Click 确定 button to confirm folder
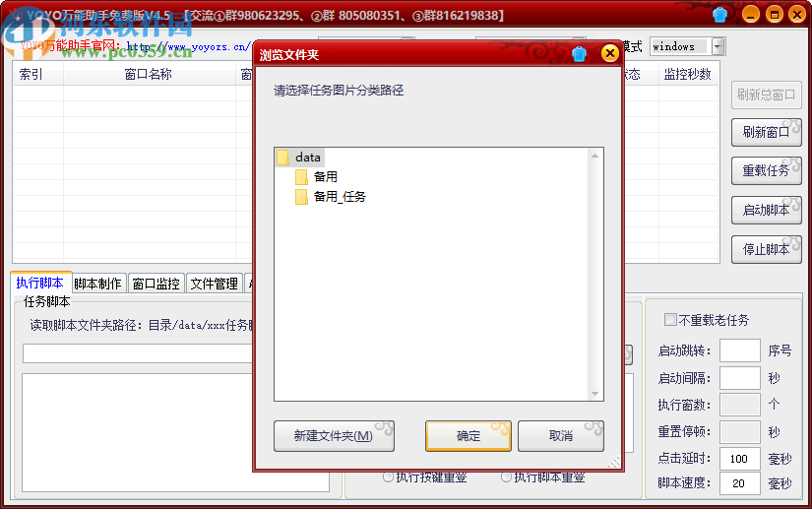Viewport: 812px width, 509px height. pos(468,436)
